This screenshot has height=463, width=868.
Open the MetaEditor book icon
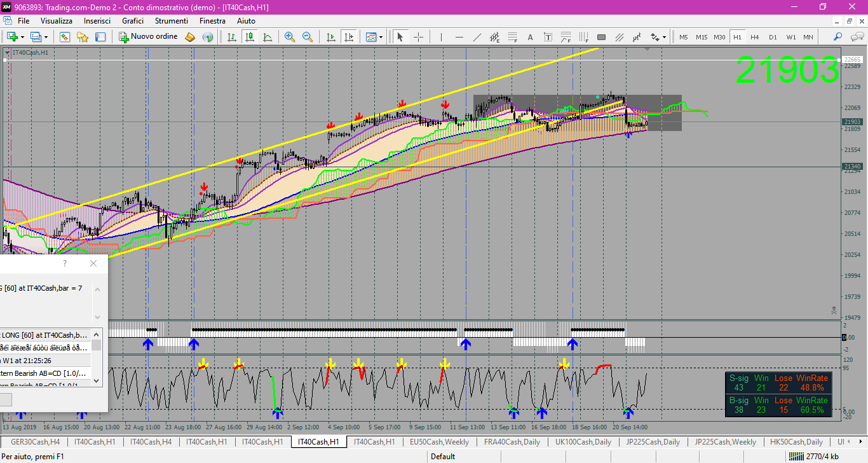189,37
